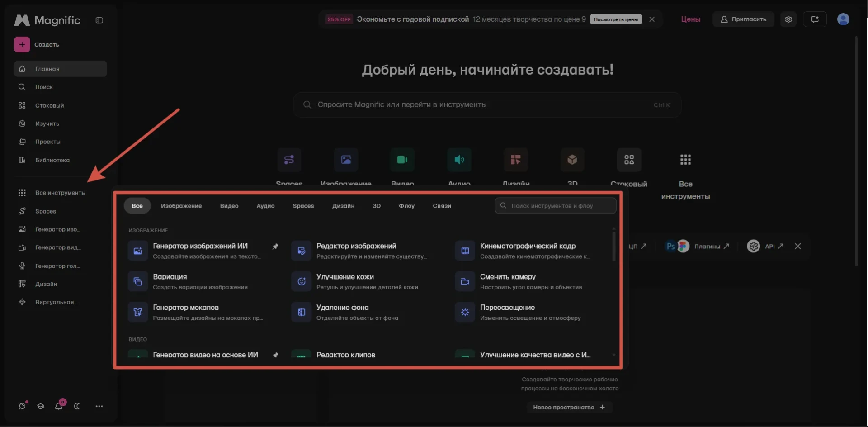
Task: Collapse the sidebar panel icon next to Magnific
Action: point(99,20)
